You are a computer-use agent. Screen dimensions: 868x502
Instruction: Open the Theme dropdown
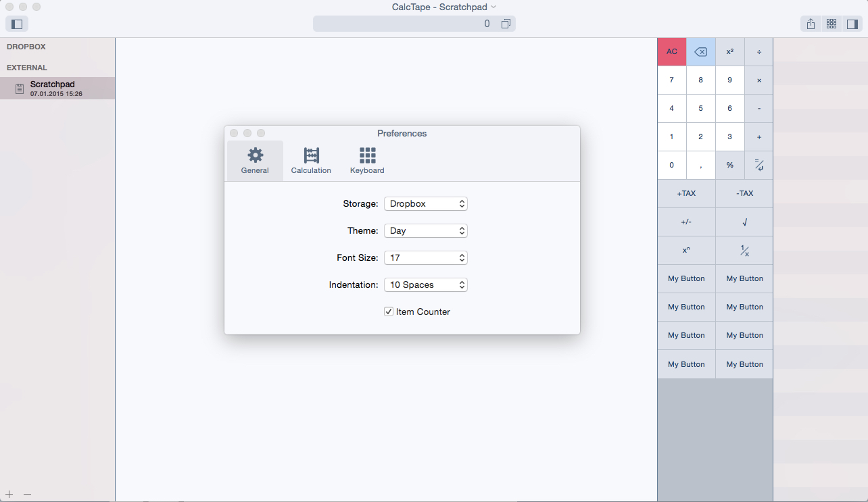pyautogui.click(x=425, y=230)
